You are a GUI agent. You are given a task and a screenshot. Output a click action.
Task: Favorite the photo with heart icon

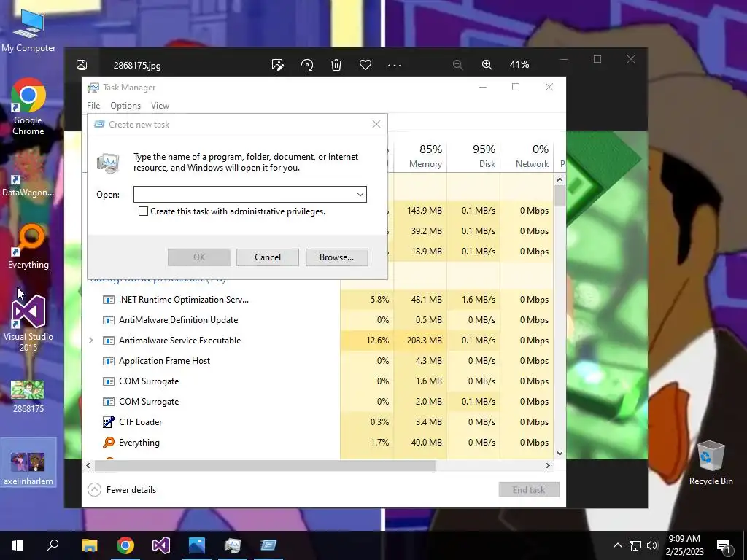(365, 64)
